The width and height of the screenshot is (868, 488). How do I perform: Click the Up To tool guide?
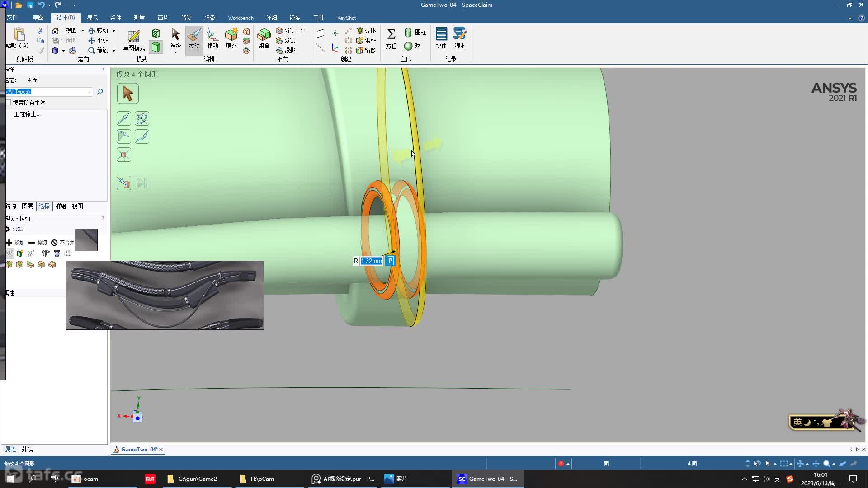pos(124,183)
